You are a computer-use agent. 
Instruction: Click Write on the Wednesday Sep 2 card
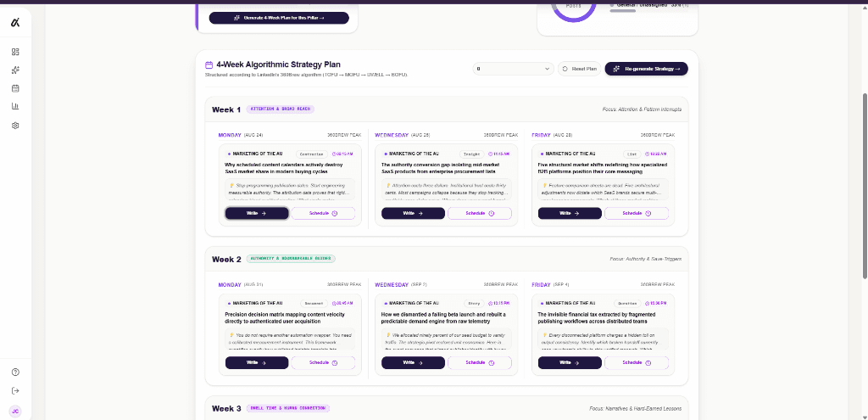click(413, 363)
